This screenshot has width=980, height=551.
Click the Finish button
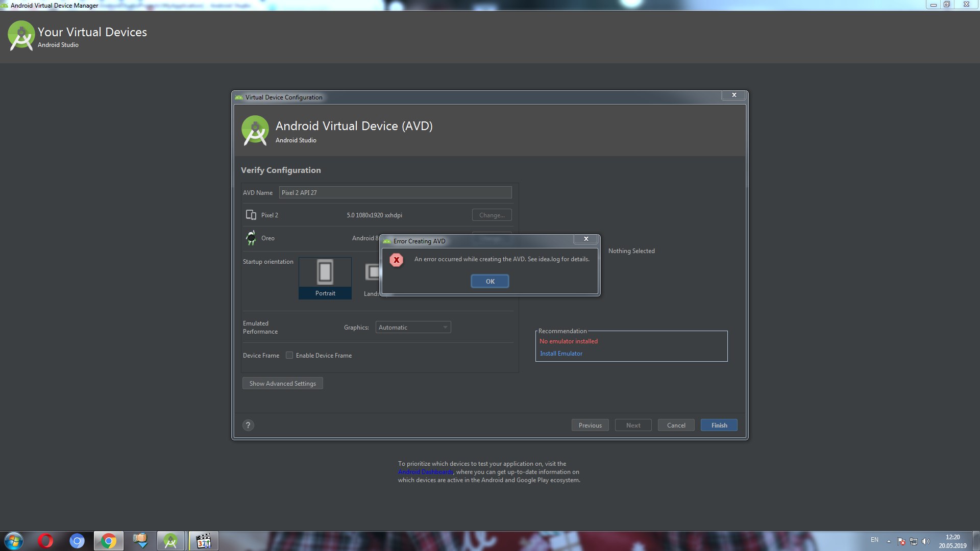[x=719, y=425]
